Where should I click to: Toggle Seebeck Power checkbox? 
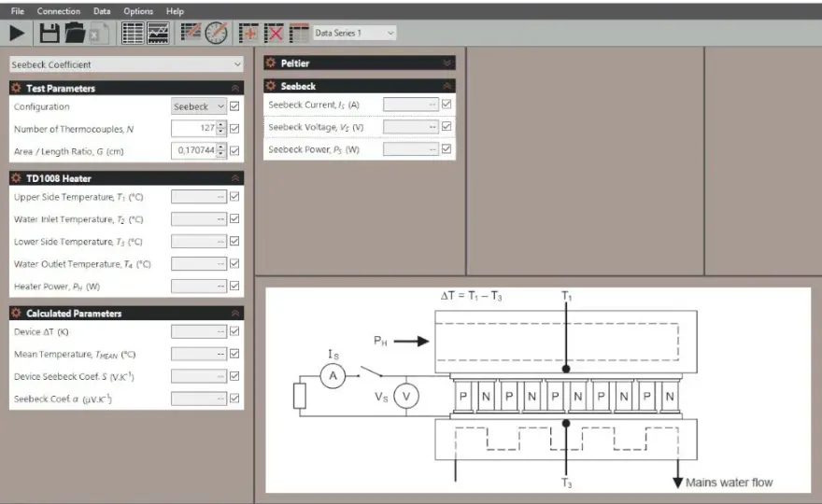click(x=446, y=148)
